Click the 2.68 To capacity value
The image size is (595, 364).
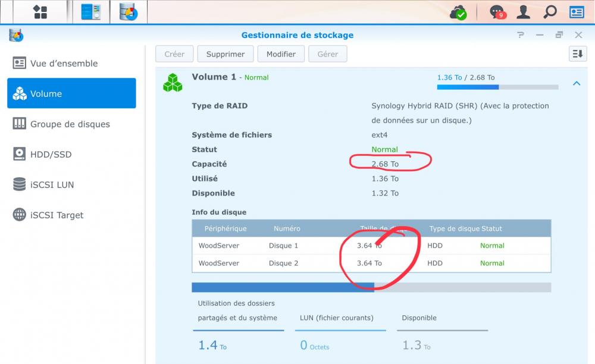click(385, 164)
